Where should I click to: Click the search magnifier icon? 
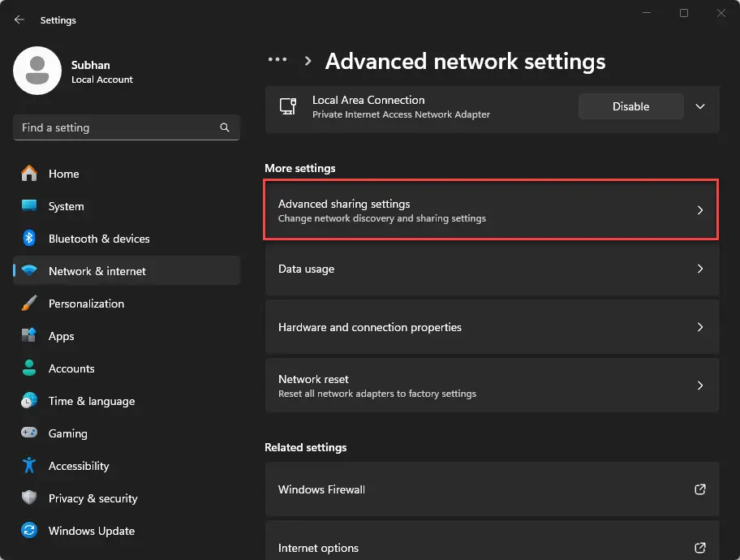click(225, 127)
